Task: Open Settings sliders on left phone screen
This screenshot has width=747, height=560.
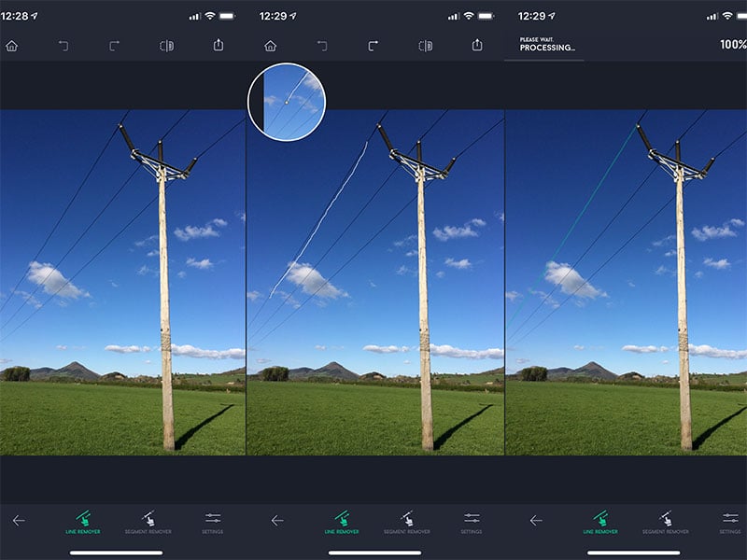Action: click(213, 523)
